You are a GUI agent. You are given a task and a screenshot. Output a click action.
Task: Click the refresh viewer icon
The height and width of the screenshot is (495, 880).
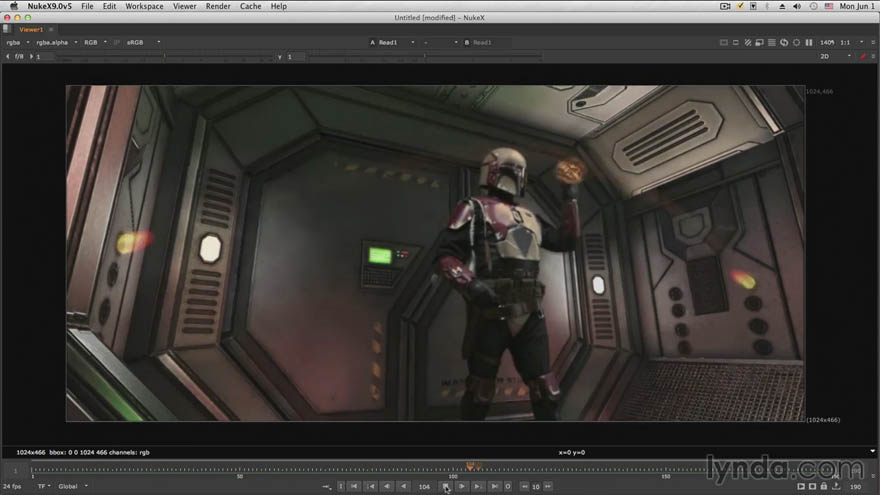(784, 42)
